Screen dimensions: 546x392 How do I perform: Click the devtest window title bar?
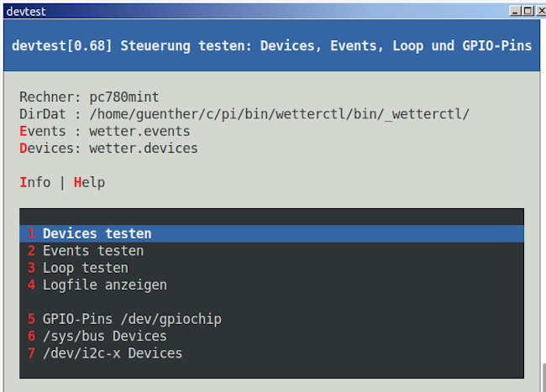pyautogui.click(x=252, y=10)
